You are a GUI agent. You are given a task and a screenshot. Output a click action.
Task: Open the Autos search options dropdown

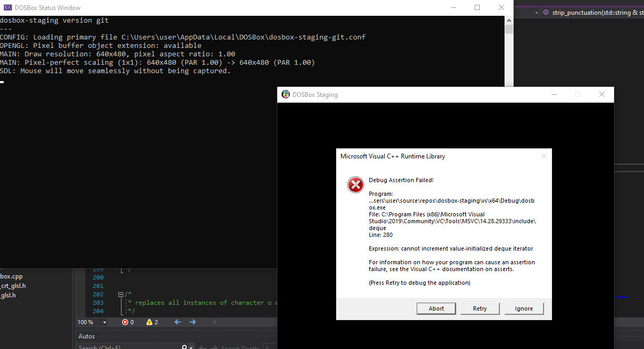pyautogui.click(x=191, y=347)
